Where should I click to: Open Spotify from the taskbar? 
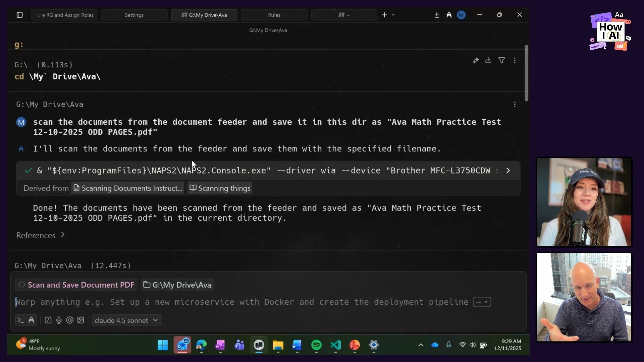316,345
